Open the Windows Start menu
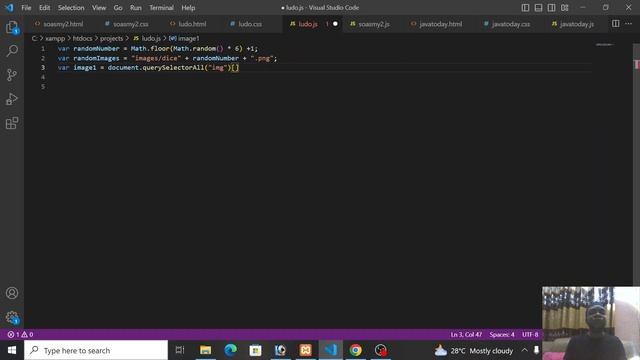This screenshot has height=360, width=640. (x=12, y=350)
